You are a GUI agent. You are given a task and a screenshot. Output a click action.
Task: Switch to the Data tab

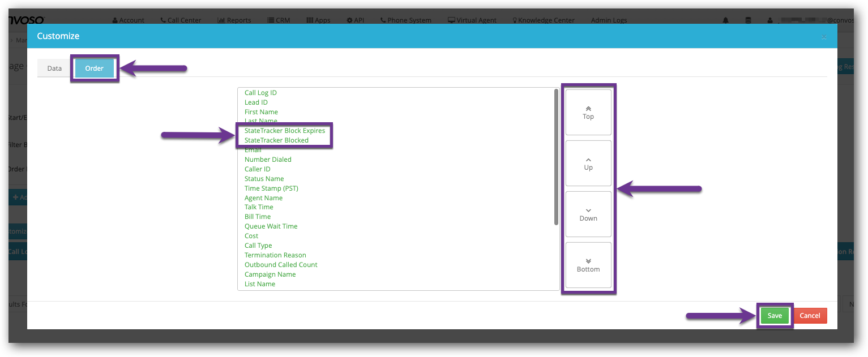point(54,68)
